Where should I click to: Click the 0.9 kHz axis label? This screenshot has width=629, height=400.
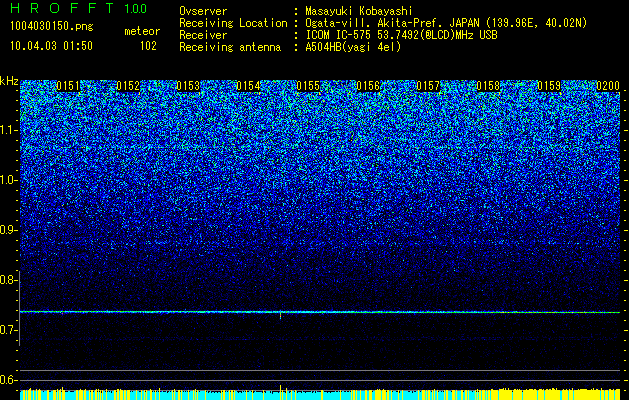click(x=8, y=230)
